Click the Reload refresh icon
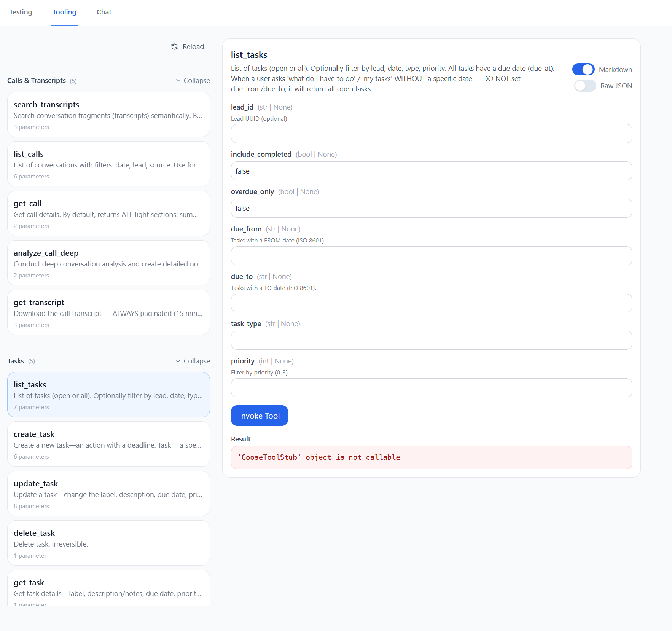This screenshot has width=672, height=631. 175,46
